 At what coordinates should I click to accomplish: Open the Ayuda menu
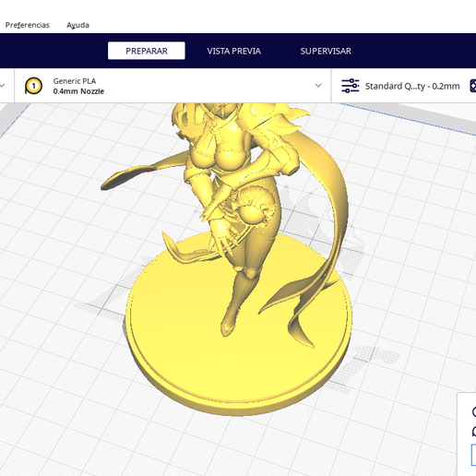tap(77, 25)
